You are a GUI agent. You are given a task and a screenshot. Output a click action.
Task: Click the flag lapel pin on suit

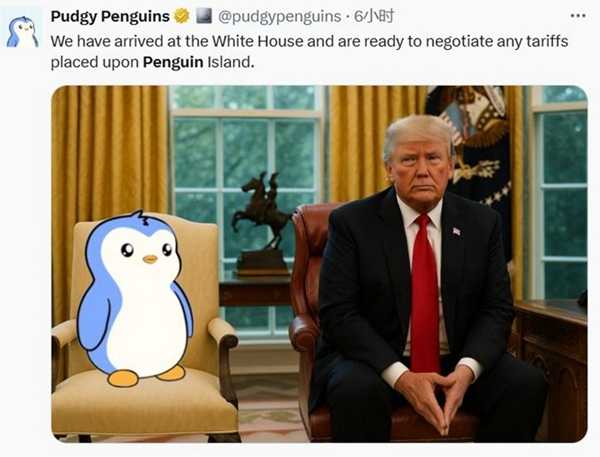click(457, 231)
